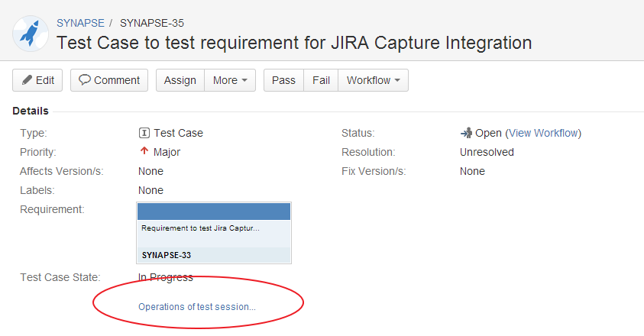Expand the More dropdown menu

click(230, 80)
